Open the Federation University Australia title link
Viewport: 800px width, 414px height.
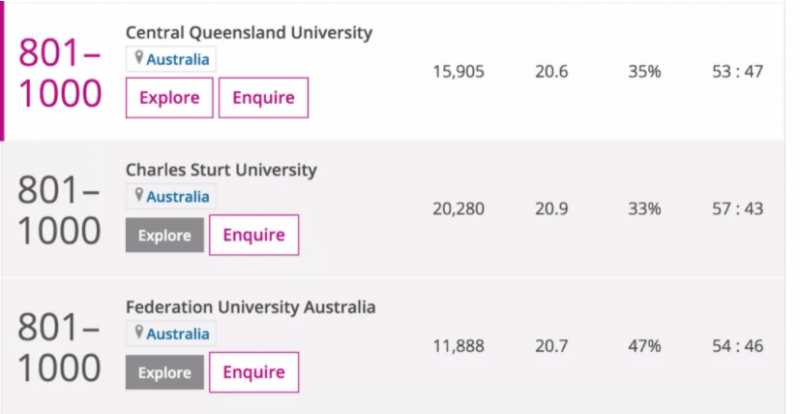pyautogui.click(x=251, y=307)
